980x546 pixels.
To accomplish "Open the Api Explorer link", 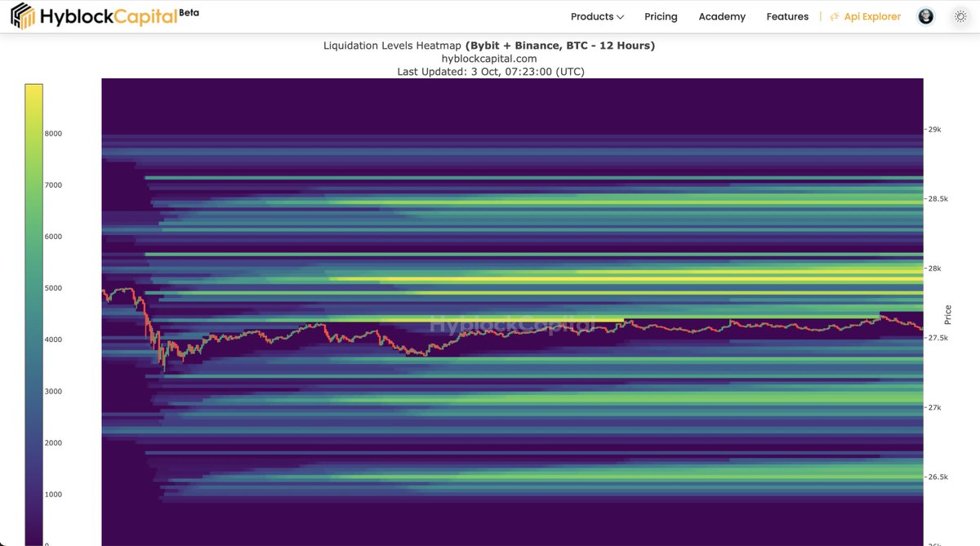I will point(872,16).
